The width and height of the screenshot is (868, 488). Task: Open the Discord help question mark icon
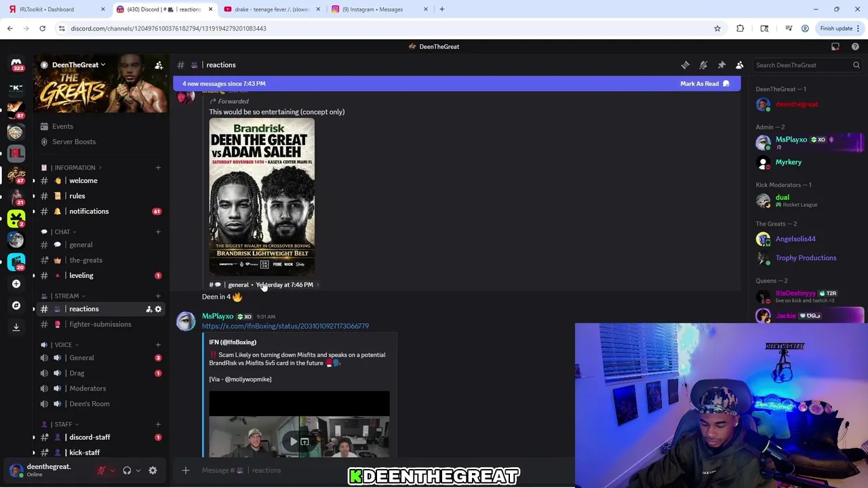[x=855, y=47]
